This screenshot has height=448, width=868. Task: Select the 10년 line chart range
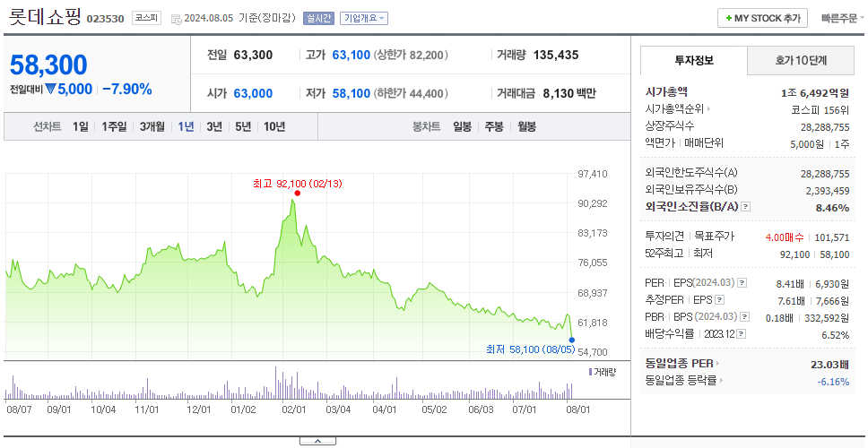(274, 126)
